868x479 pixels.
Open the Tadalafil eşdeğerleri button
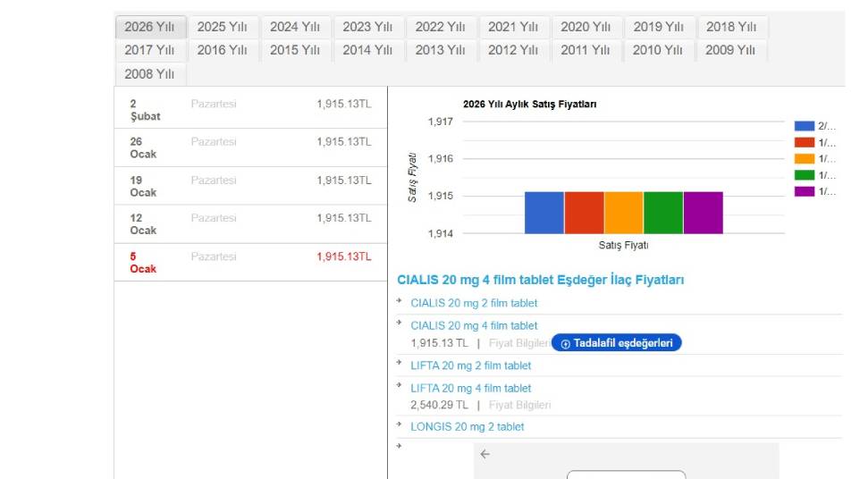coord(616,343)
